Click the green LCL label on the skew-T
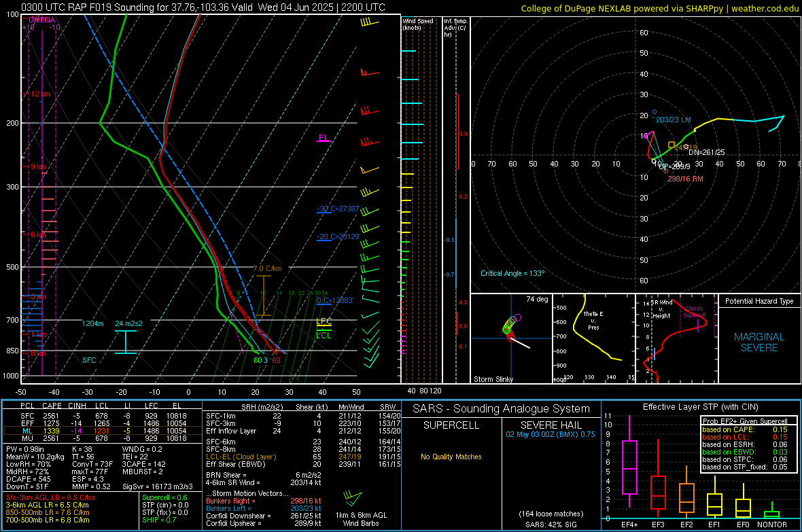Viewport: 802px width, 532px height. click(324, 336)
